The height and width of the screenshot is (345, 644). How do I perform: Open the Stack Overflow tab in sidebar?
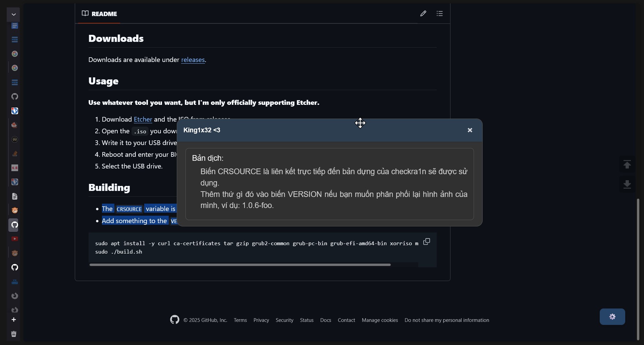15,153
